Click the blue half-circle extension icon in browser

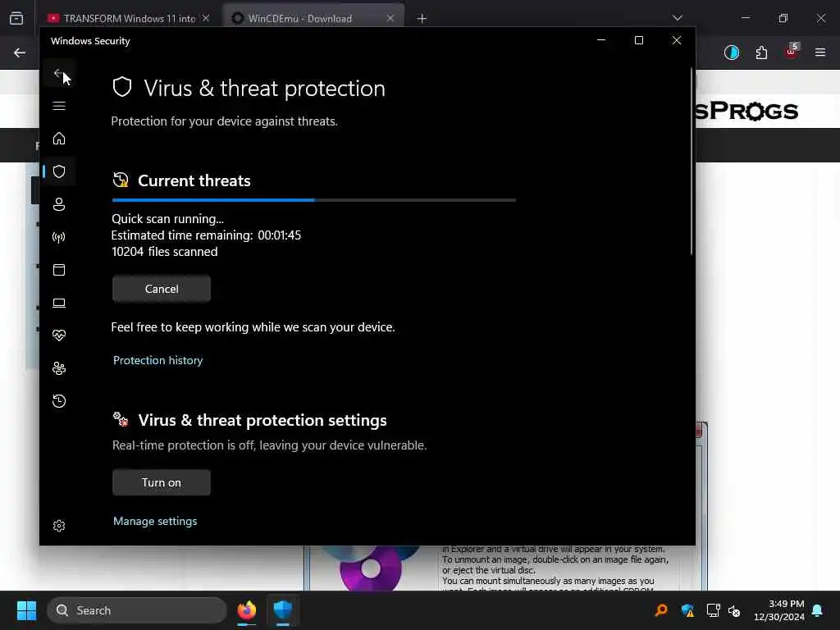click(731, 52)
